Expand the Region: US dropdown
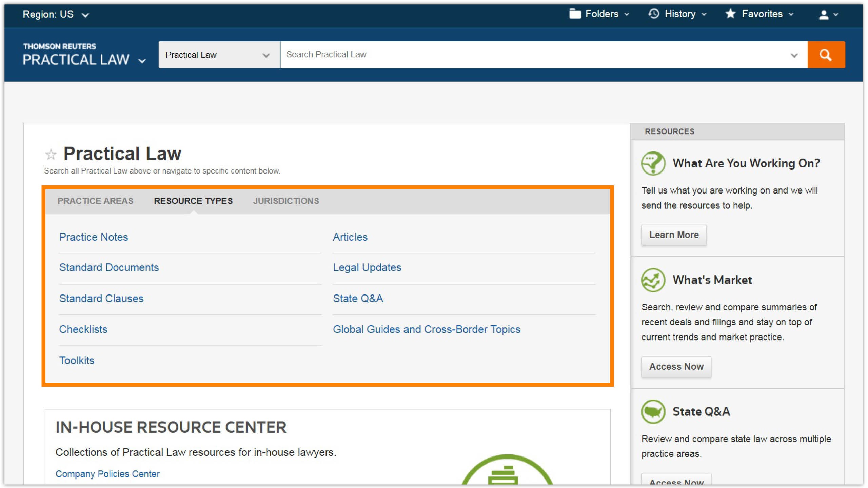This screenshot has width=868, height=488. click(x=56, y=15)
